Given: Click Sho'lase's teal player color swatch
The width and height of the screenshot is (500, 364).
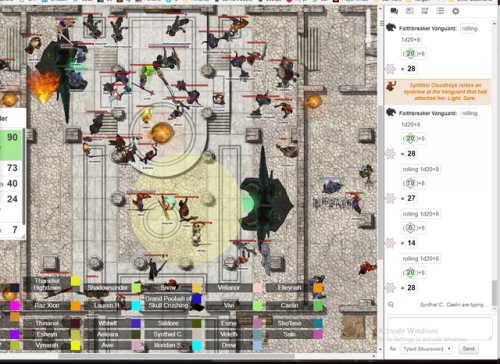Looking at the screenshot, I should [x=318, y=323].
